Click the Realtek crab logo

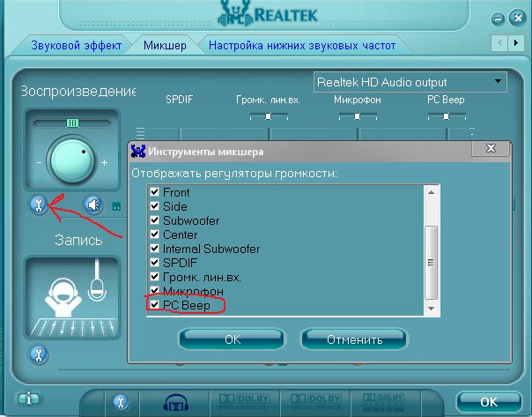coord(236,13)
